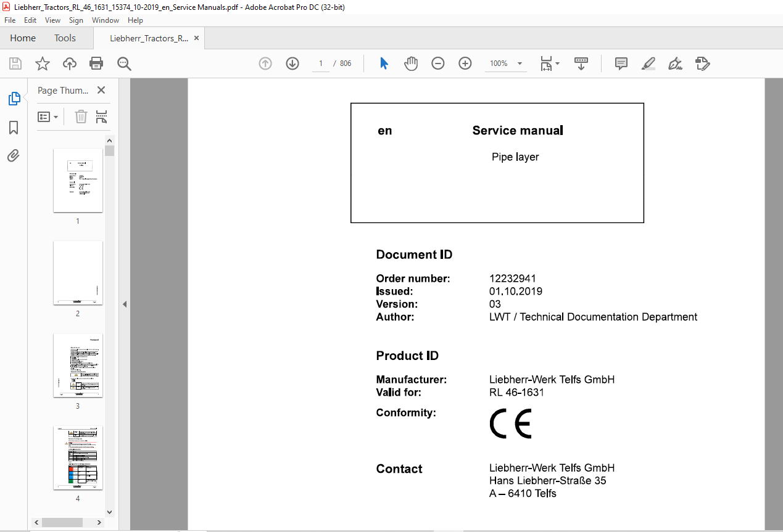783x532 pixels.
Task: Select the Liebherr_Tractors_R... document tab
Action: pos(149,38)
